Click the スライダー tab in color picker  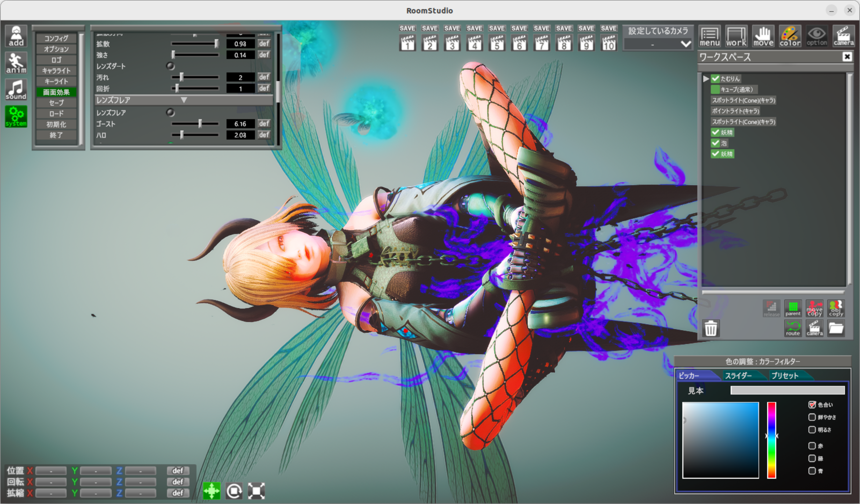739,374
